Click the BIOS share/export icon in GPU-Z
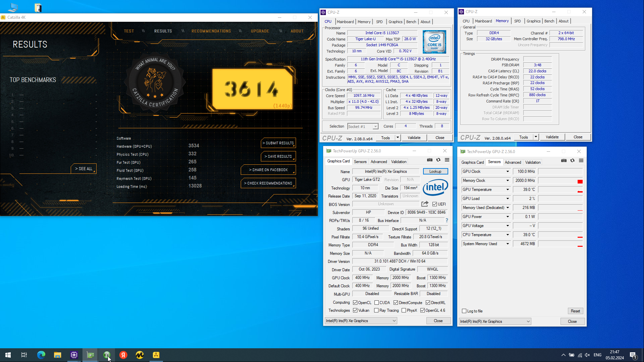 425,204
